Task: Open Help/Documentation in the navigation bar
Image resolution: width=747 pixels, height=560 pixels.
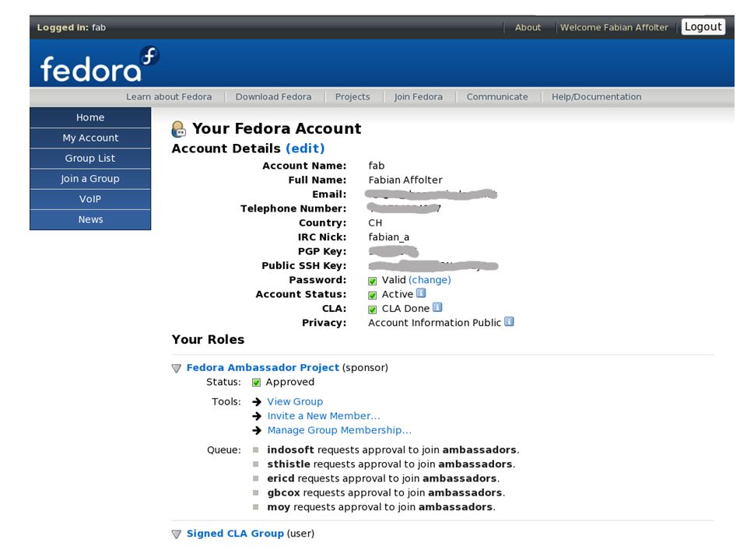Action: point(597,96)
